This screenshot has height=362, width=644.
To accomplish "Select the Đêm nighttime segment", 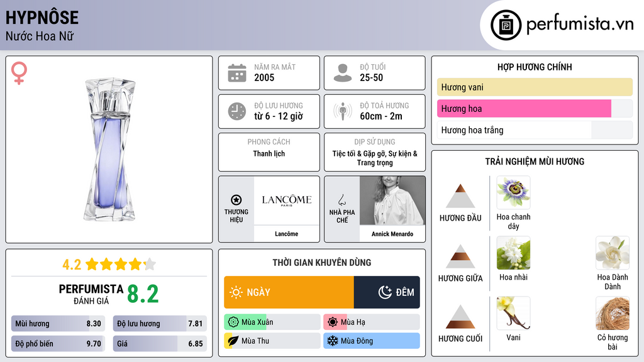I will [x=387, y=292].
